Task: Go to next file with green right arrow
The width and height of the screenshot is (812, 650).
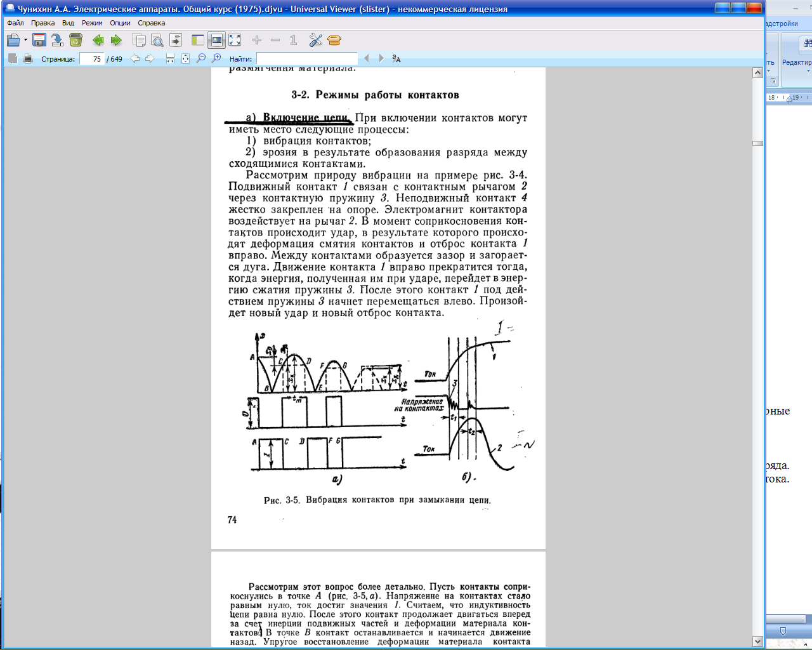Action: click(116, 40)
